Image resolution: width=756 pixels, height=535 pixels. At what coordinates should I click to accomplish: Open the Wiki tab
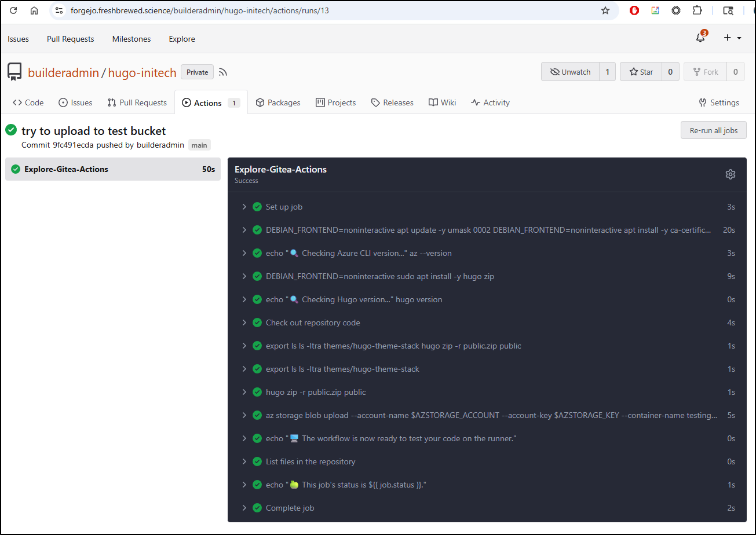pyautogui.click(x=442, y=102)
